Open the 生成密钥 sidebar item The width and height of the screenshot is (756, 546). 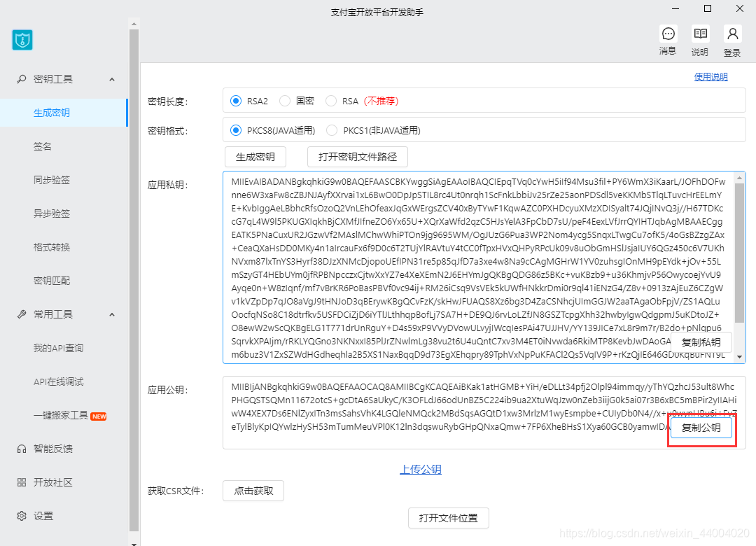[64, 113]
